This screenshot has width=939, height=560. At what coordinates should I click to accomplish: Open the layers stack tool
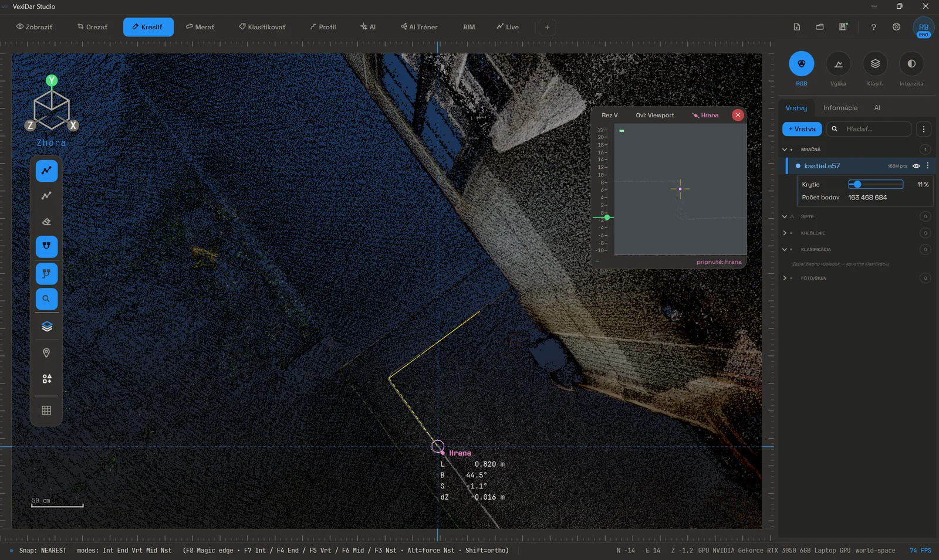pyautogui.click(x=46, y=327)
